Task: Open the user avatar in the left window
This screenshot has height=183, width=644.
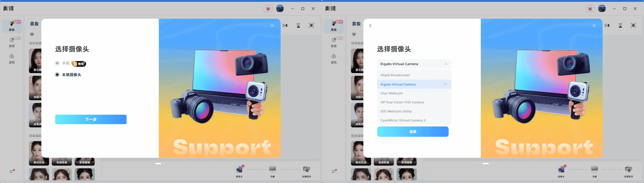Action: tap(280, 9)
